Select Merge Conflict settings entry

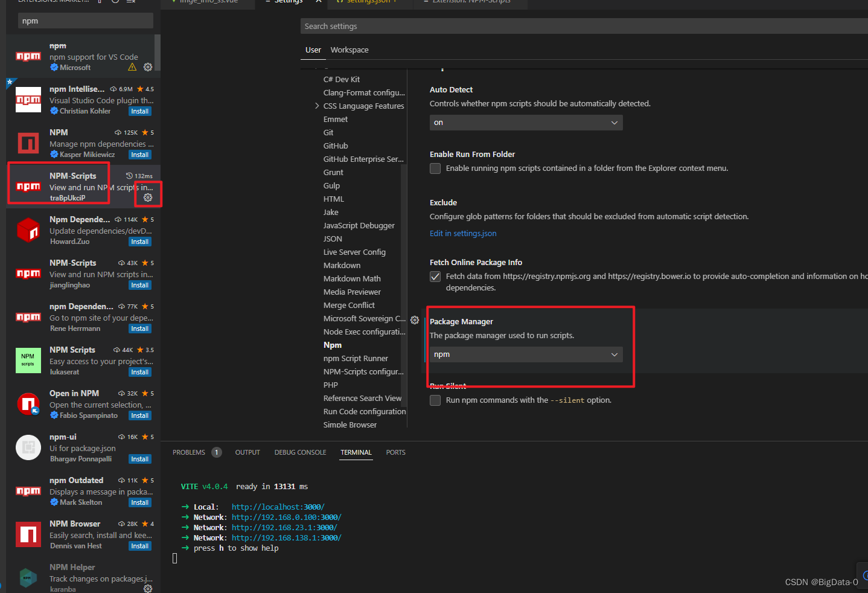tap(349, 306)
